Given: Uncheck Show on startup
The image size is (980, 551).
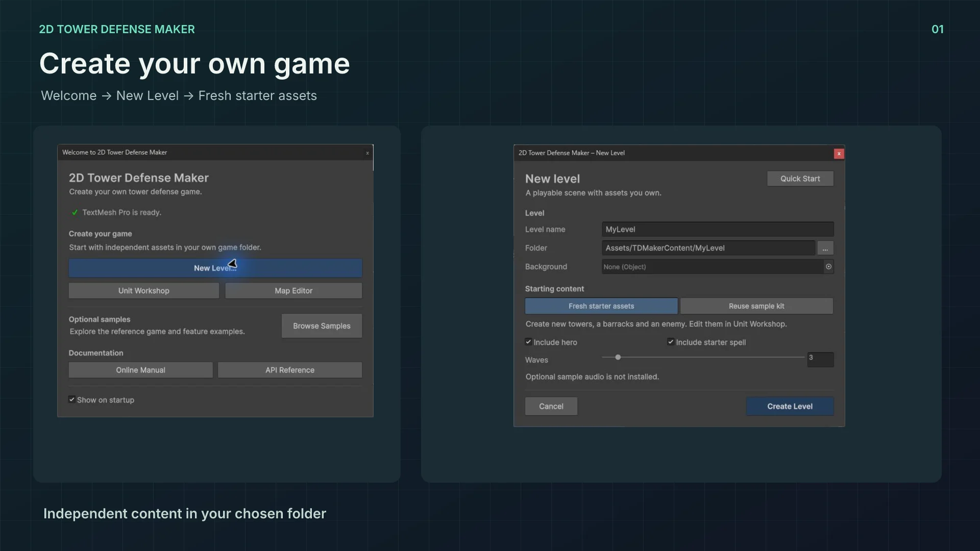Looking at the screenshot, I should pos(72,399).
